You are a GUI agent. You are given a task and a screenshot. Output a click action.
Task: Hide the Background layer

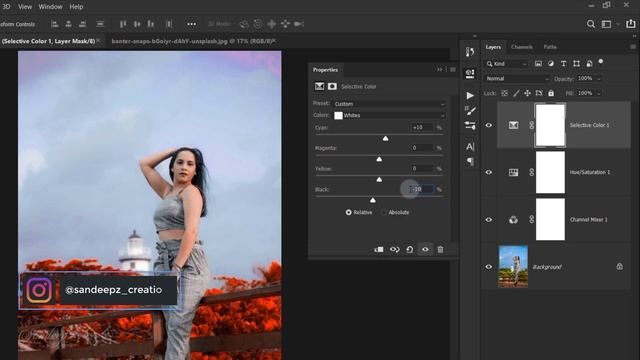[489, 267]
